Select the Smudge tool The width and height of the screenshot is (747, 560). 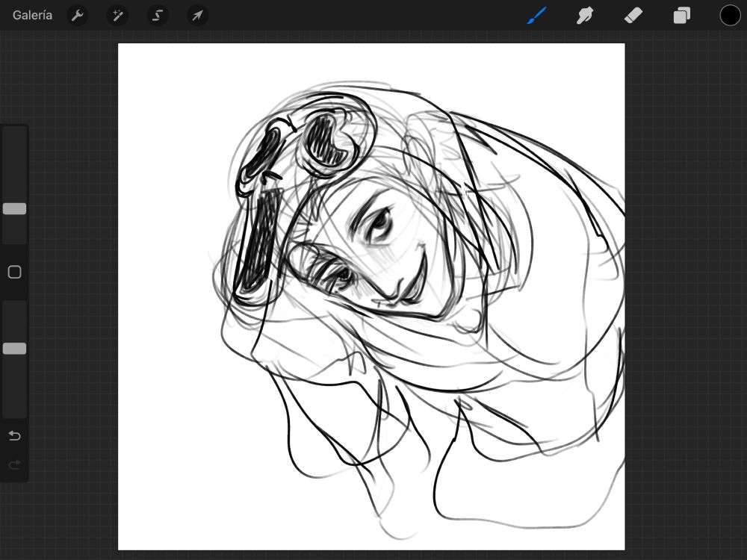[585, 16]
